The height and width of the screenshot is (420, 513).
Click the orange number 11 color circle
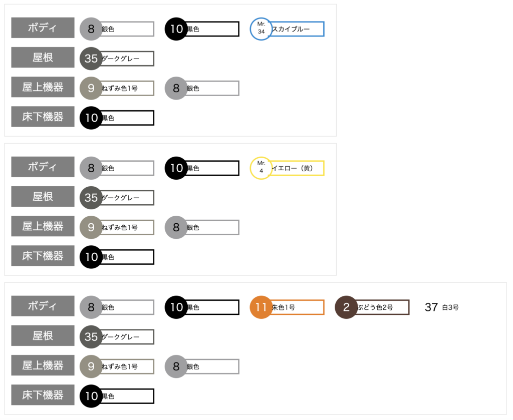(x=261, y=307)
